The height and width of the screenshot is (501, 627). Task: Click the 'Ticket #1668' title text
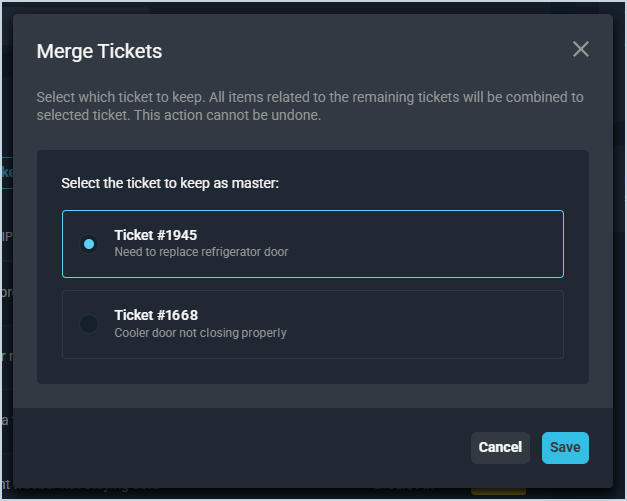click(156, 315)
